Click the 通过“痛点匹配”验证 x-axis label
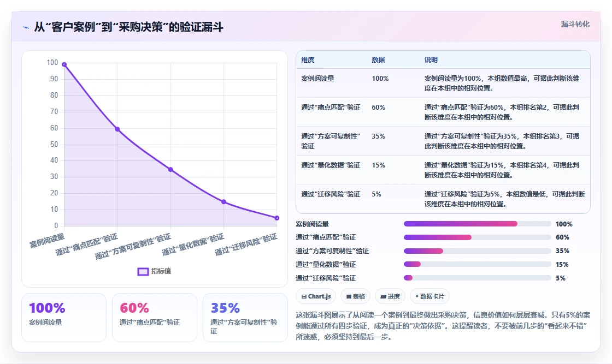The image size is (612, 364). 87,244
